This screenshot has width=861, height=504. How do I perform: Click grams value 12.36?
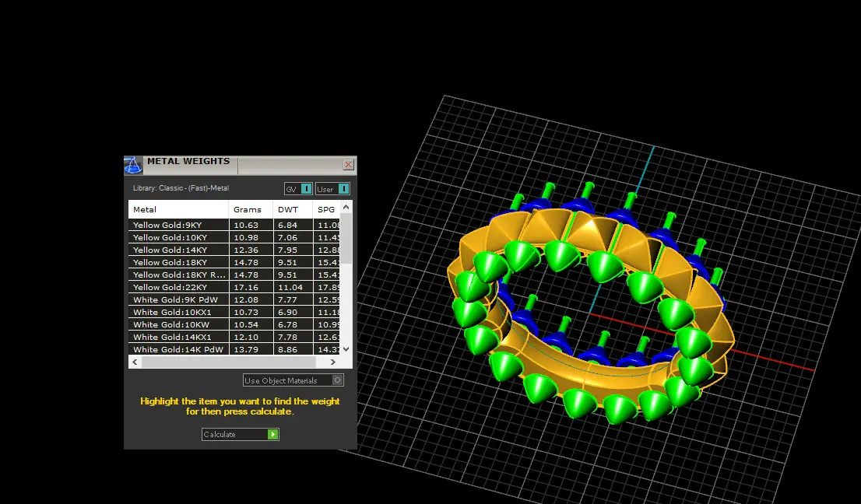[x=246, y=250]
